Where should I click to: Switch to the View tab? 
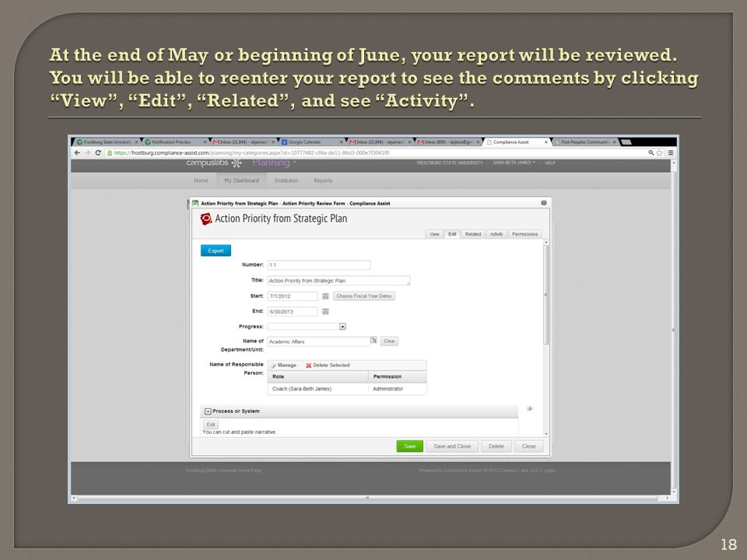(x=434, y=234)
